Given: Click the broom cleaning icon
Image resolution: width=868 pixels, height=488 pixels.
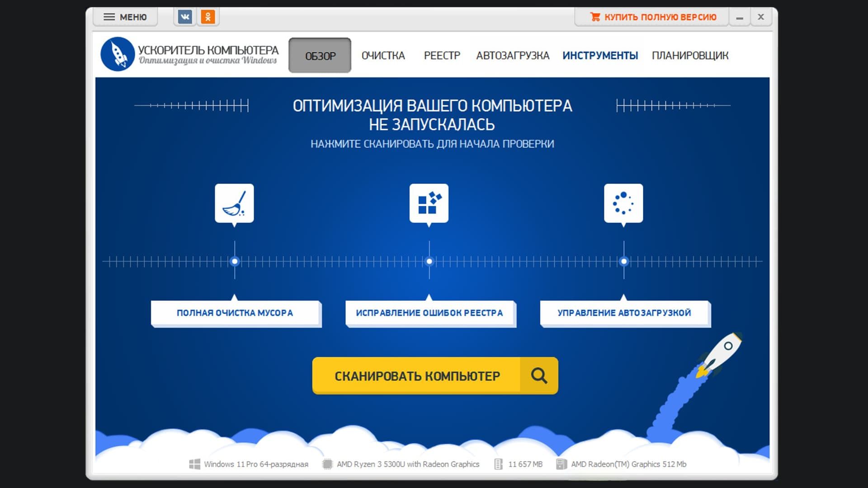Looking at the screenshot, I should coord(234,203).
